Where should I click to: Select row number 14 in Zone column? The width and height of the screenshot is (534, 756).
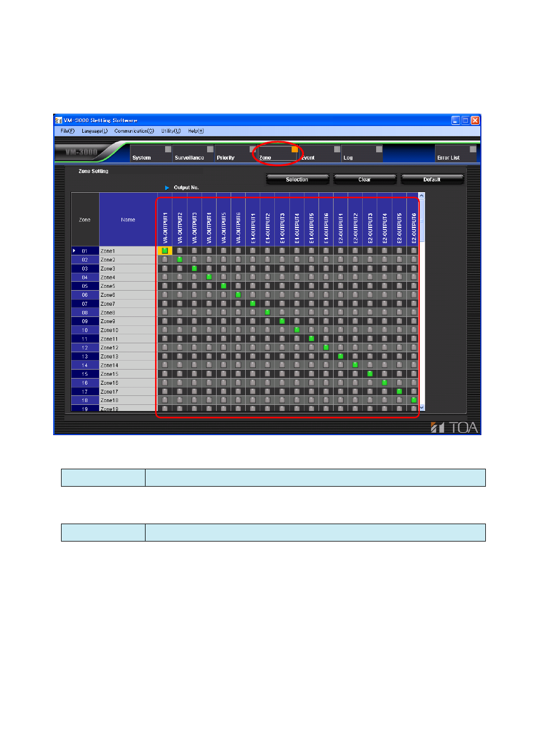[85, 365]
